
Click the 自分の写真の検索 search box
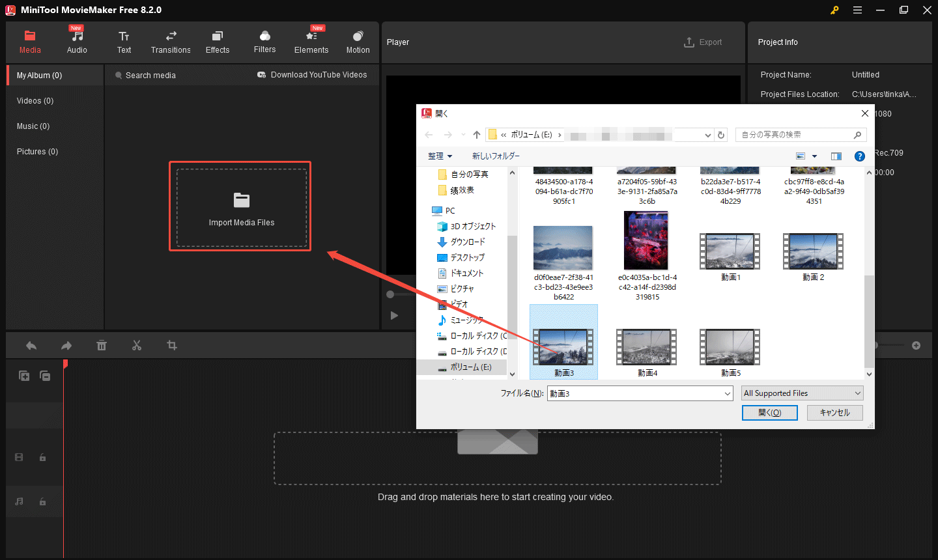tap(801, 135)
